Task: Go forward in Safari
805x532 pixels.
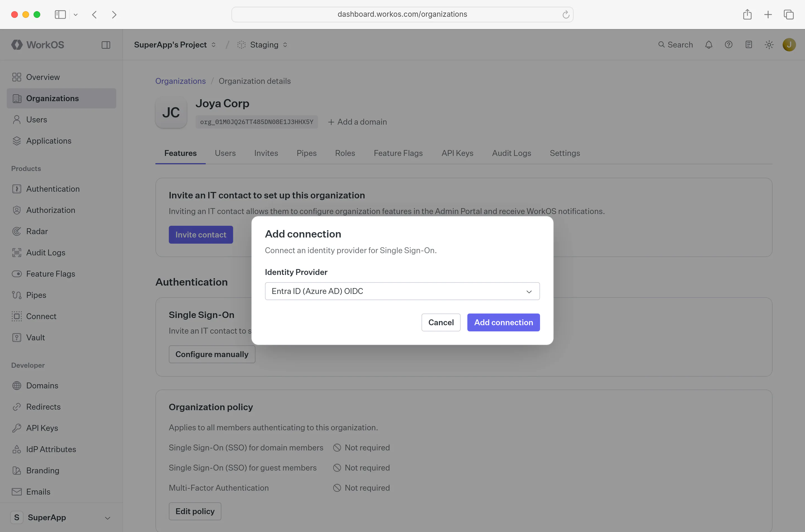Action: pos(114,15)
